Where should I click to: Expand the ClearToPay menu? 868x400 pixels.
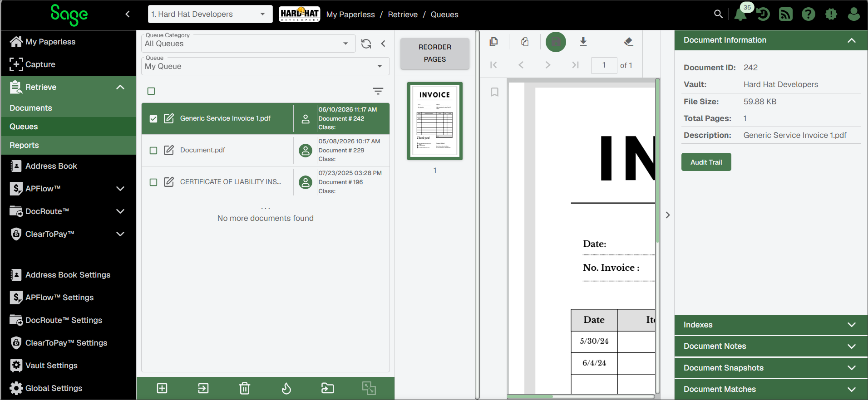click(120, 234)
